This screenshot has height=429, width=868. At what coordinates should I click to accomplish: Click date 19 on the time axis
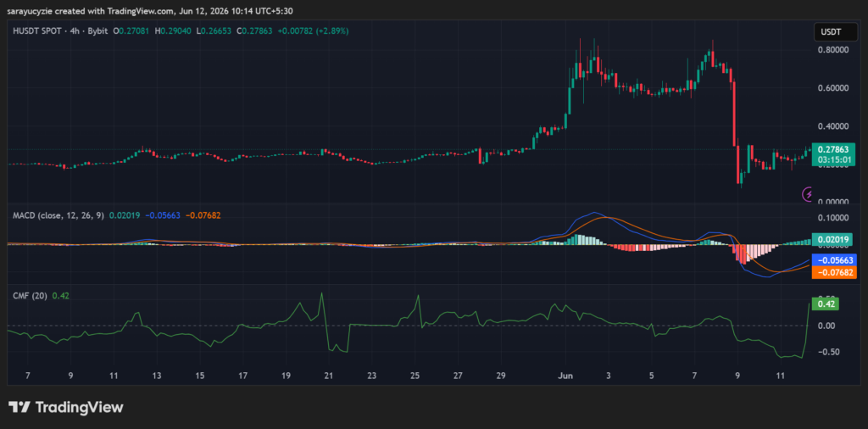286,376
